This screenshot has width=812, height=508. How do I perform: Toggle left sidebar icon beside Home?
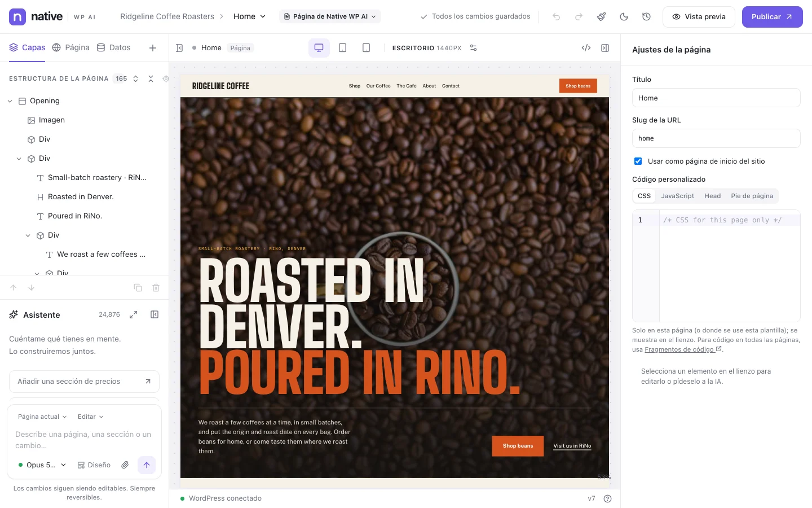(x=179, y=48)
